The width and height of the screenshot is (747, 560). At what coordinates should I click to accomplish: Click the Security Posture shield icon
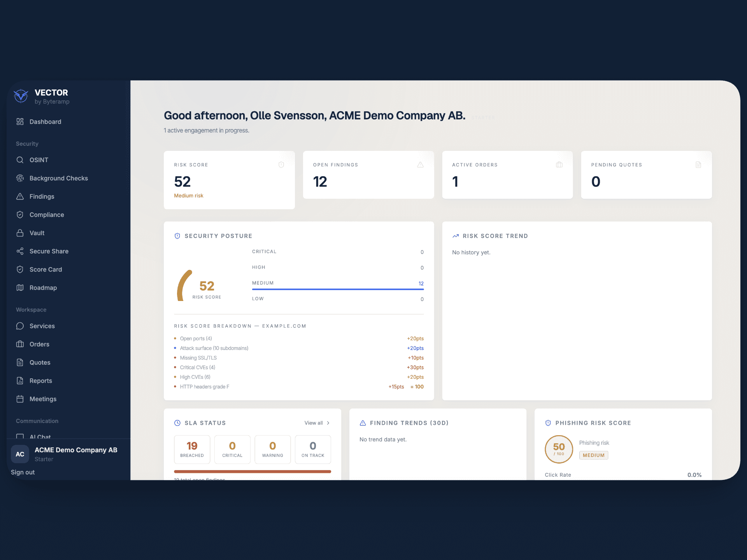[177, 236]
